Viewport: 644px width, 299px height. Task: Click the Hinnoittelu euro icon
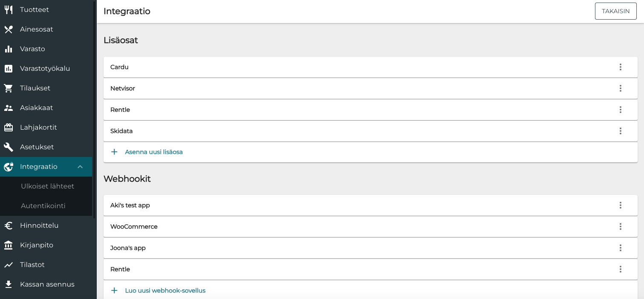coord(9,226)
